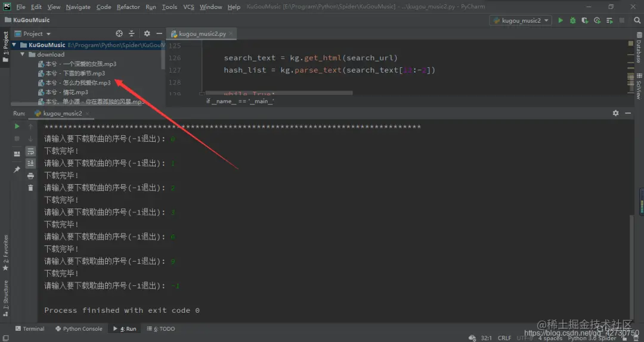Clear console output with trash icon
This screenshot has width=644, height=342.
(x=30, y=188)
